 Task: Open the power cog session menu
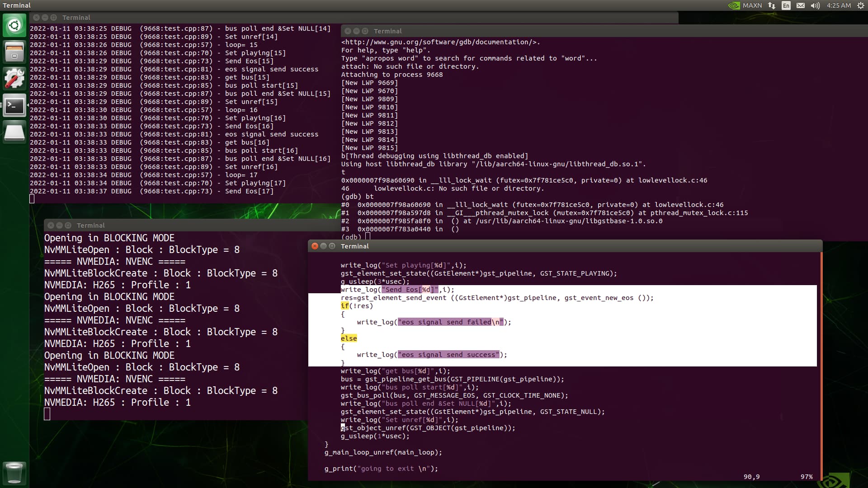point(861,5)
